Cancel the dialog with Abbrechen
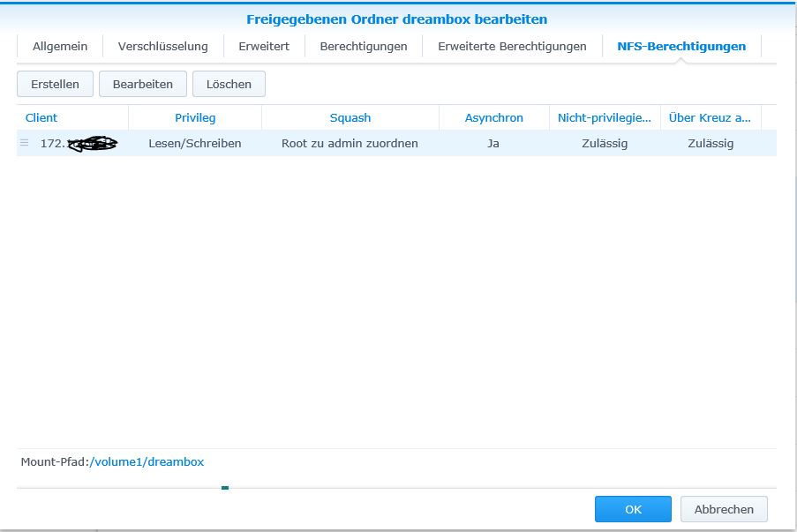This screenshot has width=797, height=532. coord(724,509)
